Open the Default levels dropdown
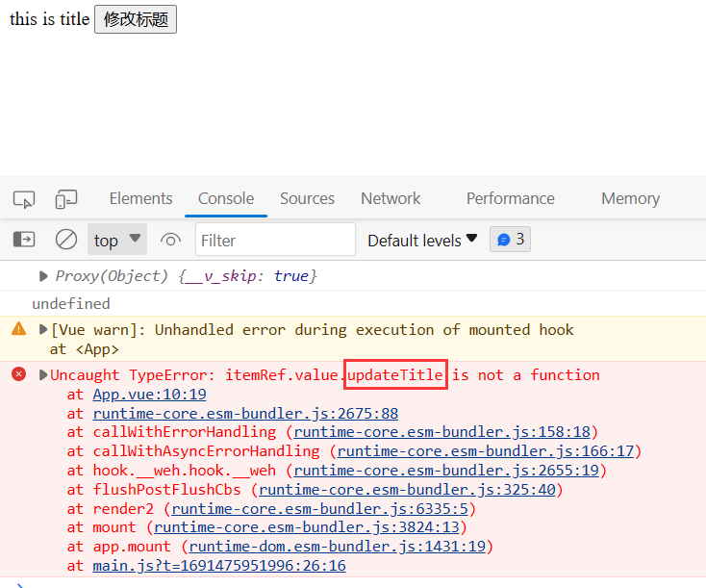Image resolution: width=706 pixels, height=588 pixels. click(x=422, y=241)
